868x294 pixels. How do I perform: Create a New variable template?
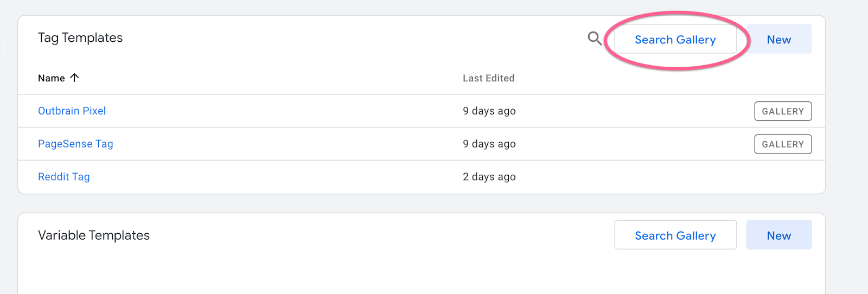pyautogui.click(x=779, y=235)
